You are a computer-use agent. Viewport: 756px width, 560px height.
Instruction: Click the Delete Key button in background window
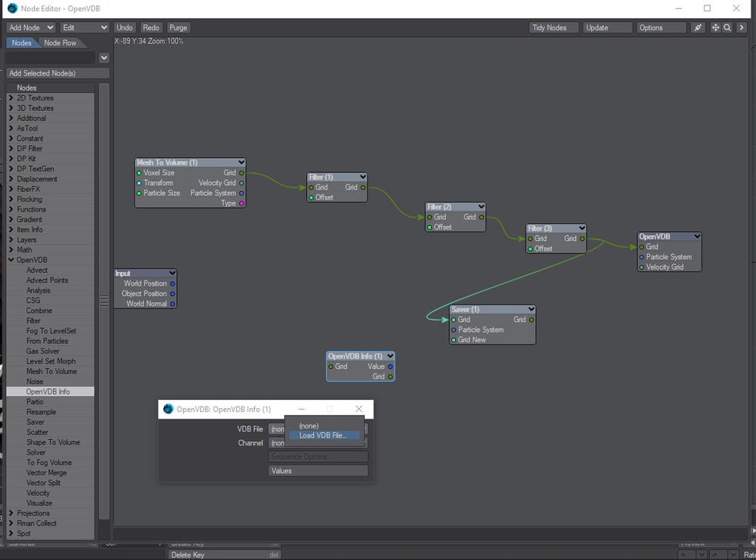pos(225,555)
